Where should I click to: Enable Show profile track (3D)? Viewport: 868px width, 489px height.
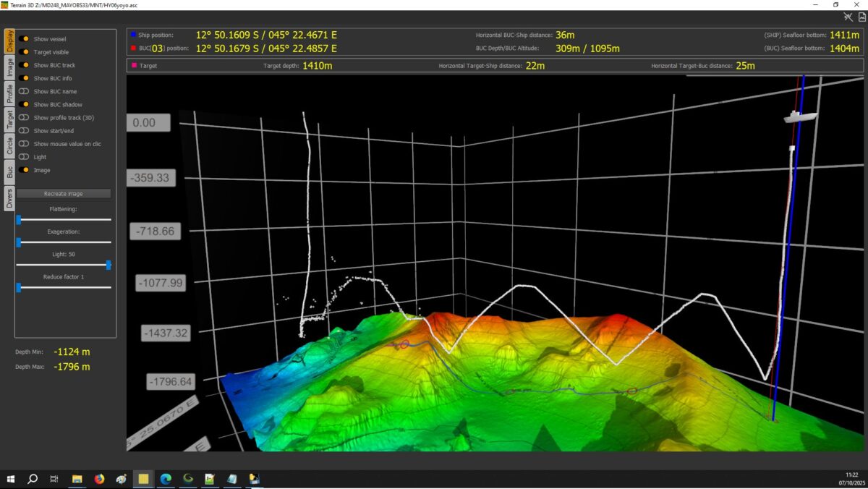pos(24,118)
